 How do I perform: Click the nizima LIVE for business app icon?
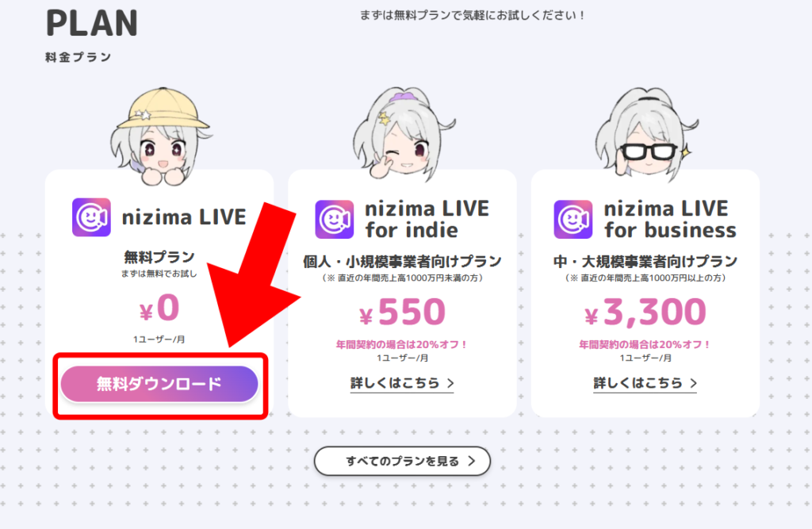click(x=573, y=220)
